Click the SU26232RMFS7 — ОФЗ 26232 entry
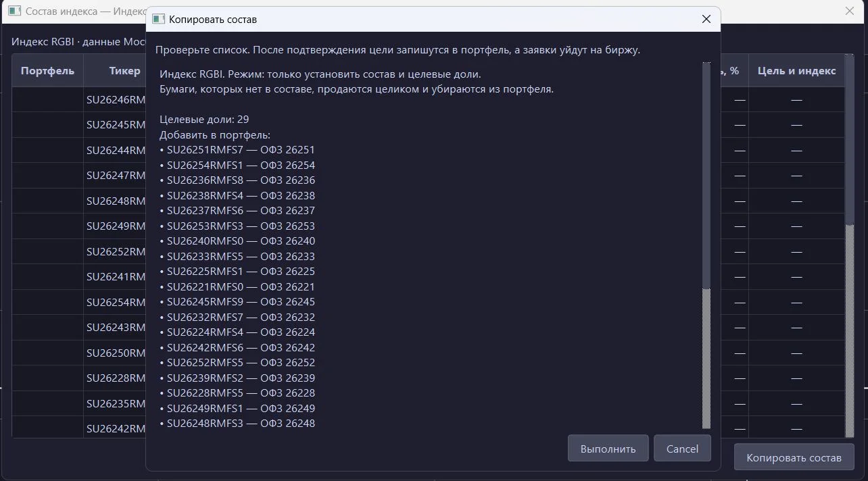 [x=237, y=318]
